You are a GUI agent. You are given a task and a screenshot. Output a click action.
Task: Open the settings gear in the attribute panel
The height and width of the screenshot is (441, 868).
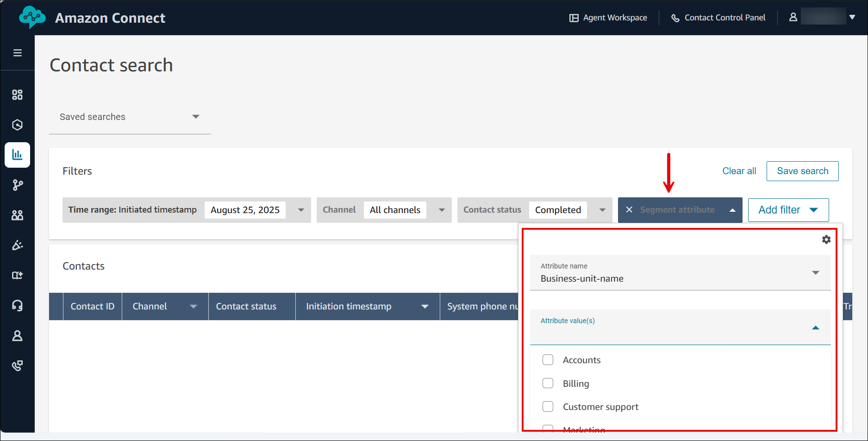pos(827,239)
